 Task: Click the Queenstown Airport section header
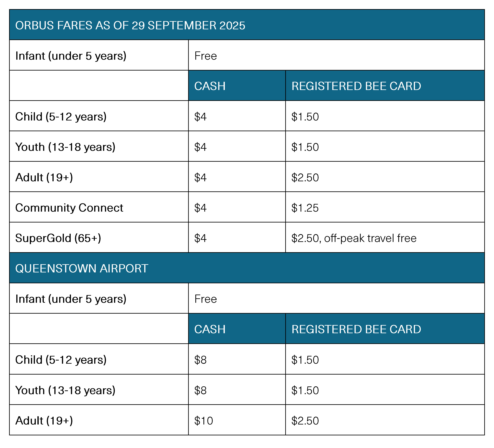[82, 268]
